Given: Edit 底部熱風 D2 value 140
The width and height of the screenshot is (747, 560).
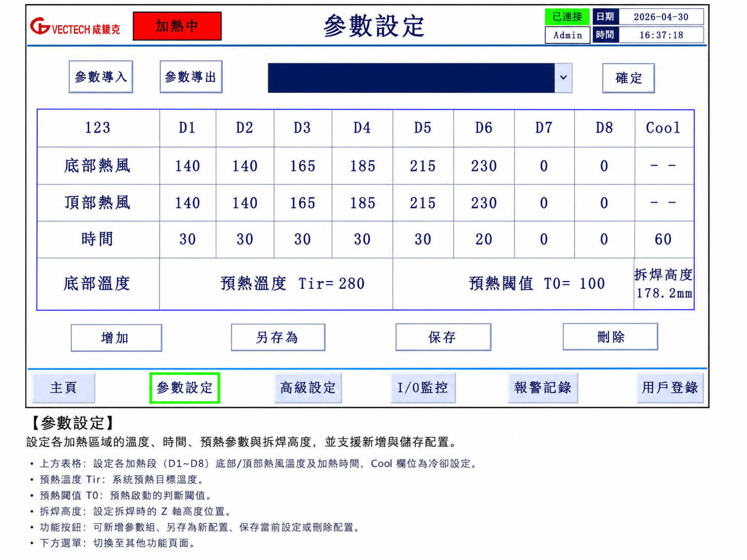Looking at the screenshot, I should point(245,166).
